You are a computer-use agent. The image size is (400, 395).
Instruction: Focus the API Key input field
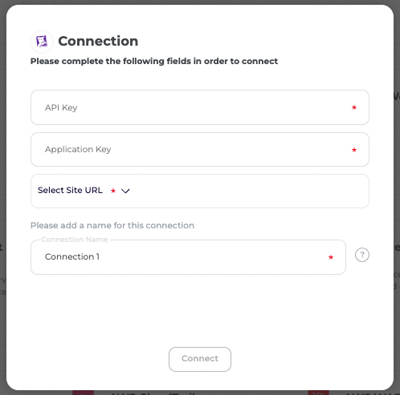click(200, 107)
